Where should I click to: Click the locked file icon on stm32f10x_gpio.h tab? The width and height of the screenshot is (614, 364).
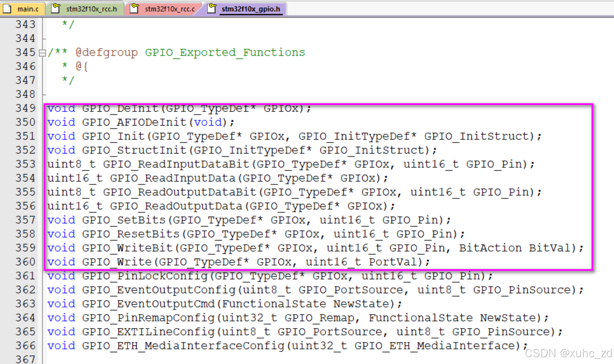coord(212,8)
